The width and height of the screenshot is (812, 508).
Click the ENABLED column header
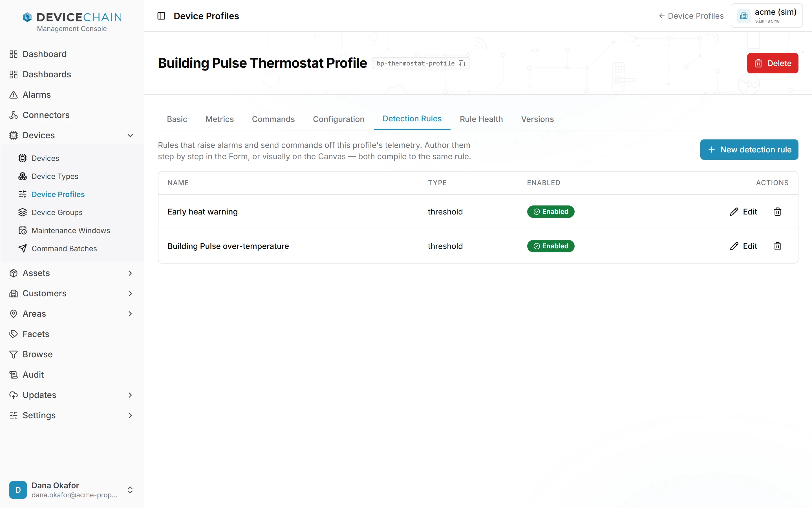[x=543, y=183]
